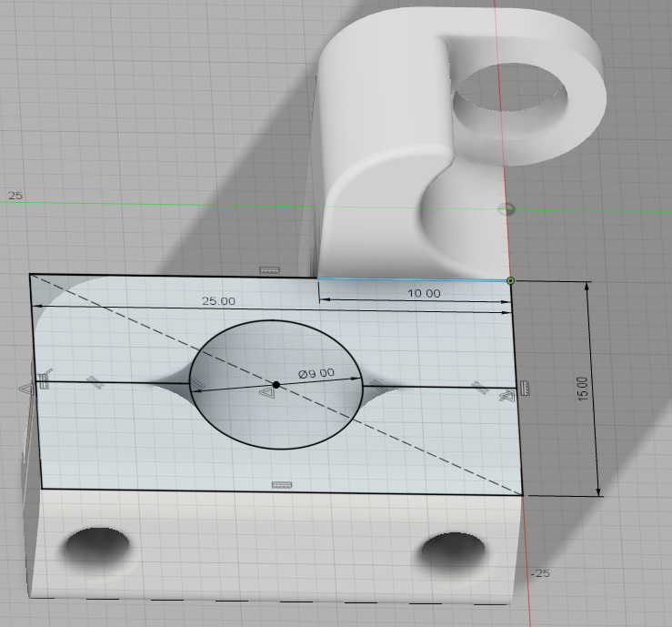Select the dashed diagonal construction line
The image size is (672, 627).
(x=276, y=385)
